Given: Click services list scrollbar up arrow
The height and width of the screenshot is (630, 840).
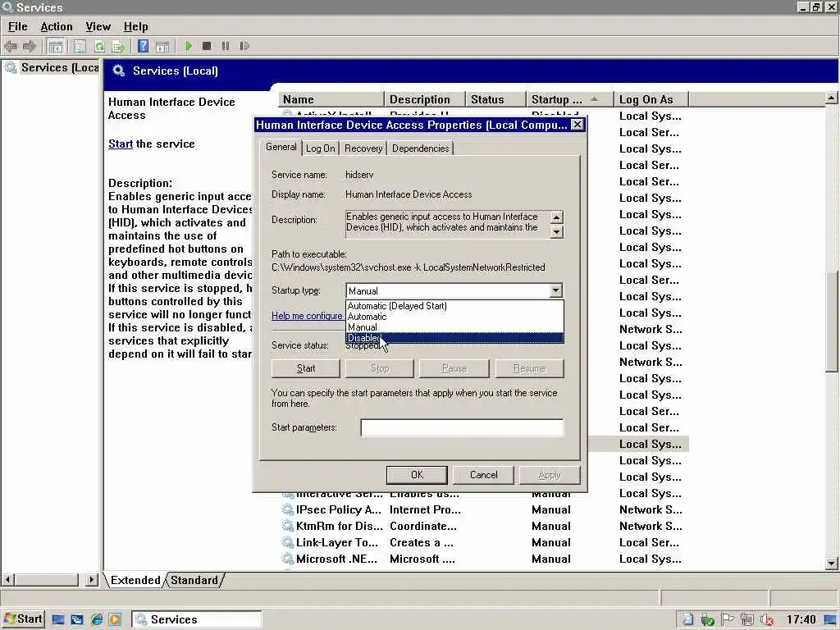Looking at the screenshot, I should pyautogui.click(x=831, y=98).
